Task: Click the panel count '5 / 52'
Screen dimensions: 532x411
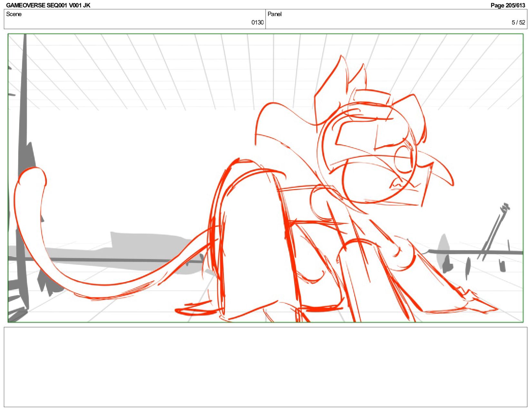Action: 518,22
